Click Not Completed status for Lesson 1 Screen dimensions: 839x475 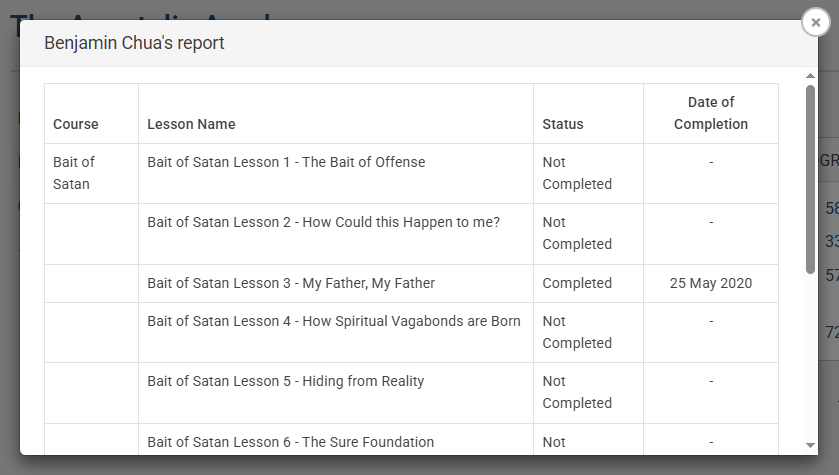click(576, 173)
